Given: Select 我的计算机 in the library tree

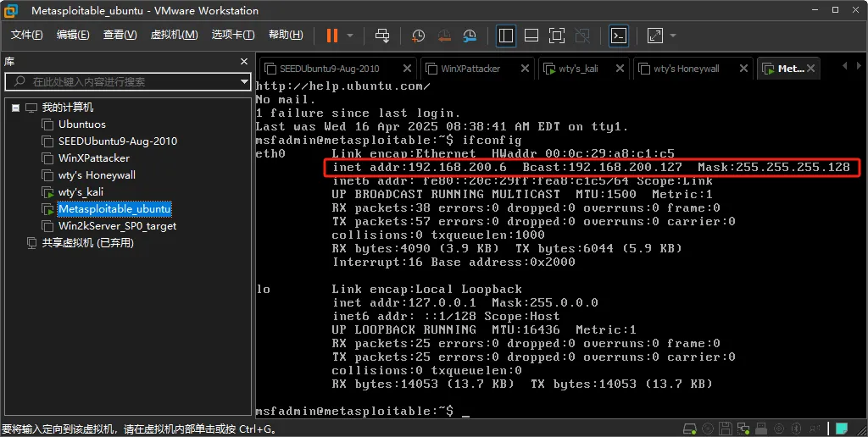Looking at the screenshot, I should [68, 108].
